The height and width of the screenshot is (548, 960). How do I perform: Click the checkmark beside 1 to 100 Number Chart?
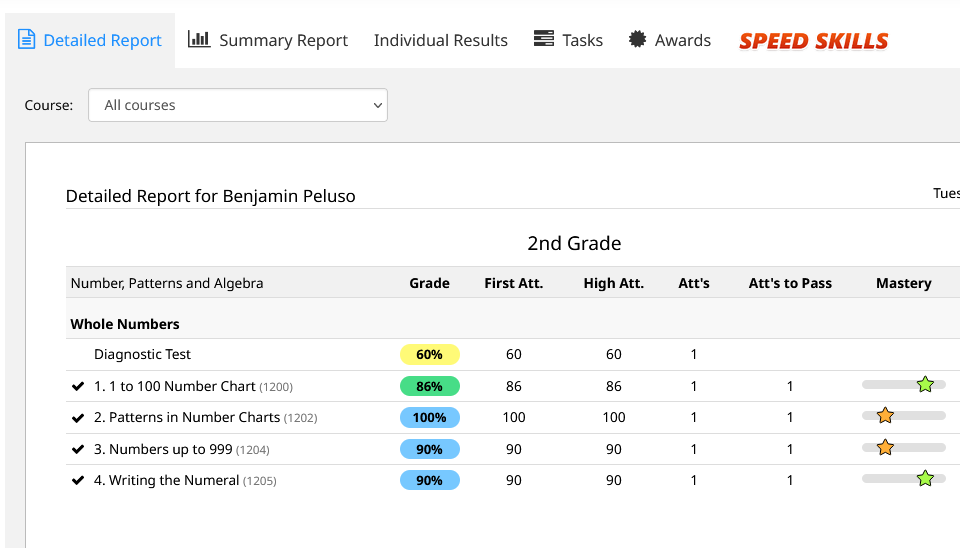tap(78, 386)
